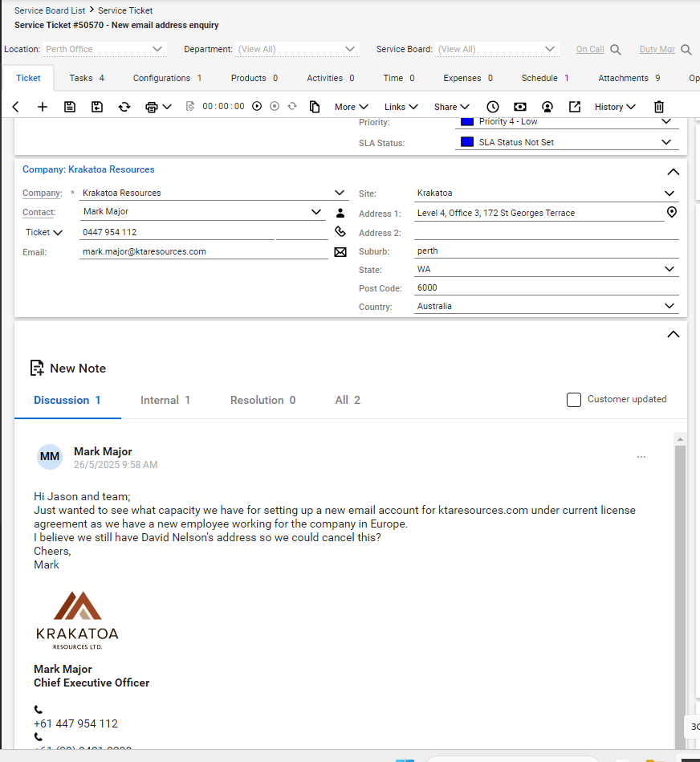Switch to the Ticket tab

[x=28, y=78]
